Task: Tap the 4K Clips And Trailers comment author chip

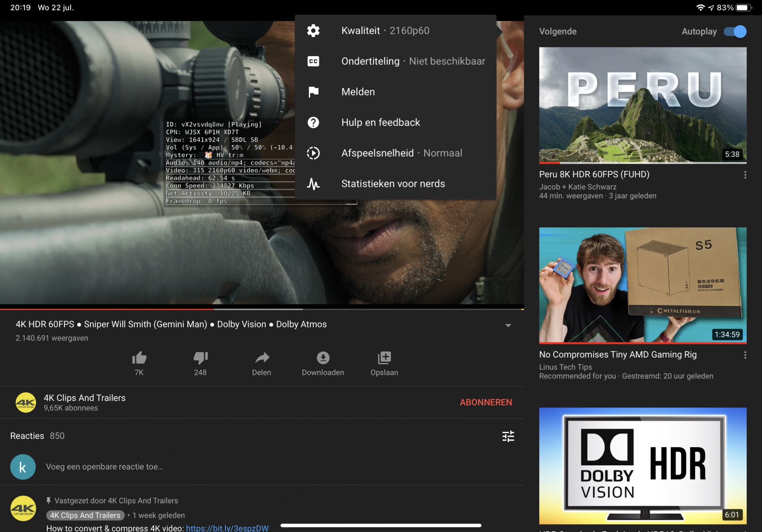Action: (x=85, y=515)
